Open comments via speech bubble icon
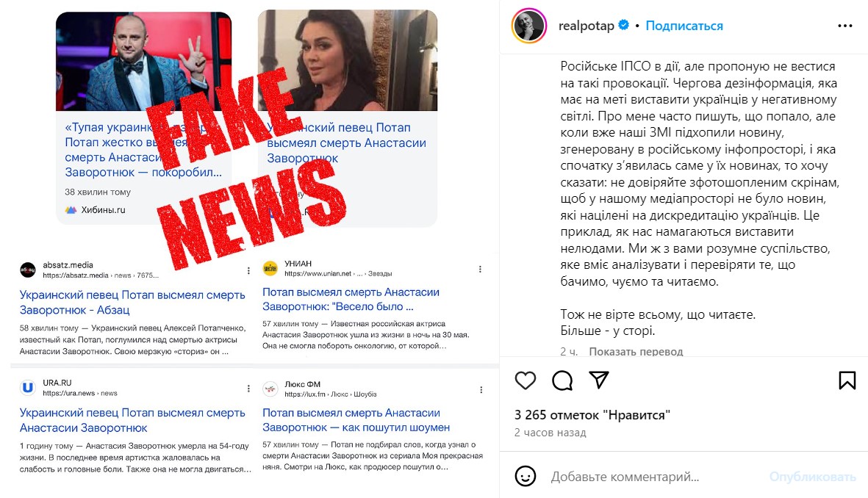868x498 pixels. pos(562,380)
